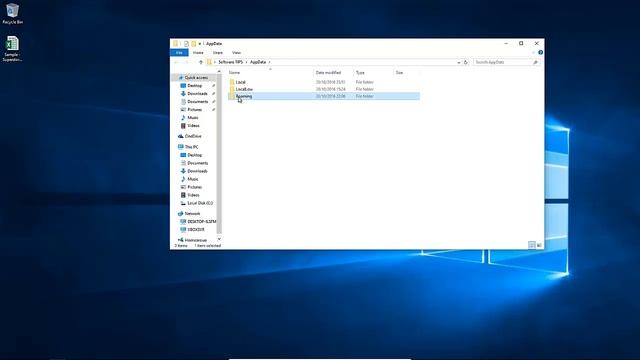Open Videos under This PC
640x360 pixels.
point(193,195)
